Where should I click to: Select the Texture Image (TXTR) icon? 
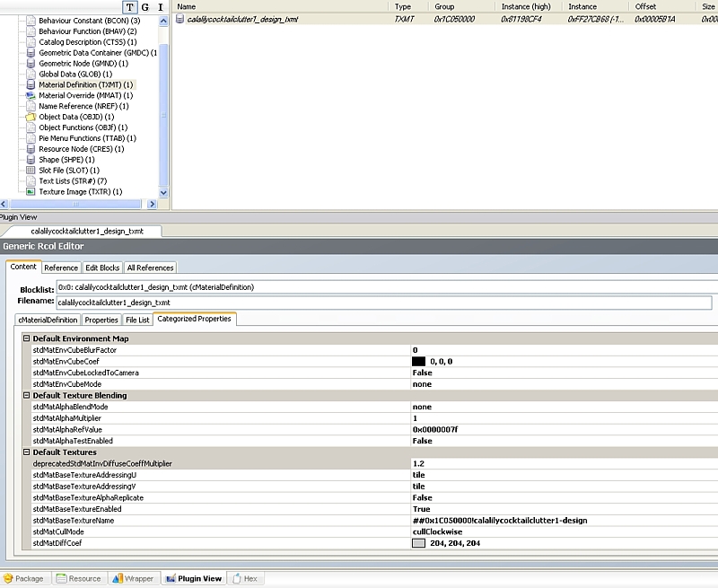31,191
